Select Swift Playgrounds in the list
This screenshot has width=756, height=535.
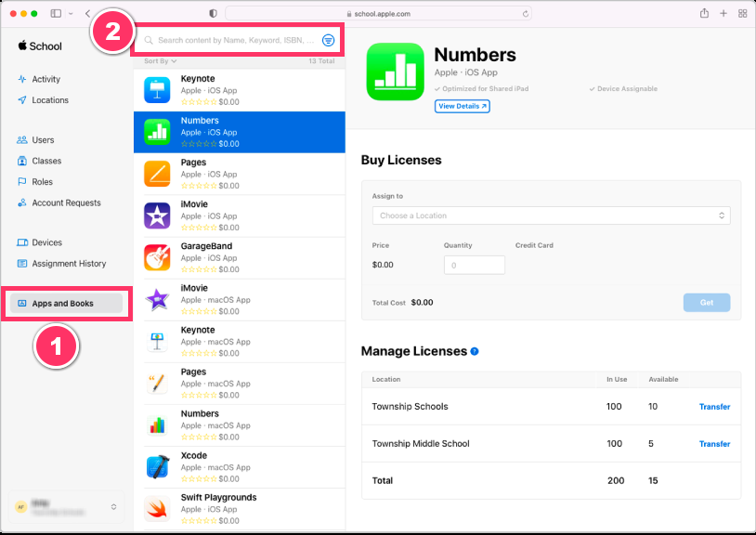pyautogui.click(x=240, y=509)
